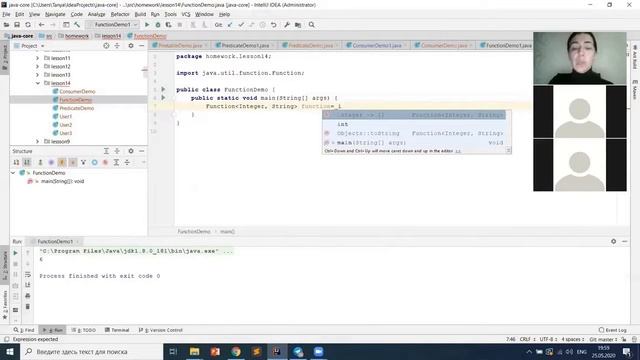
Task: Click the Rollback undo arrow icon in the toolbar
Action: (273, 25)
